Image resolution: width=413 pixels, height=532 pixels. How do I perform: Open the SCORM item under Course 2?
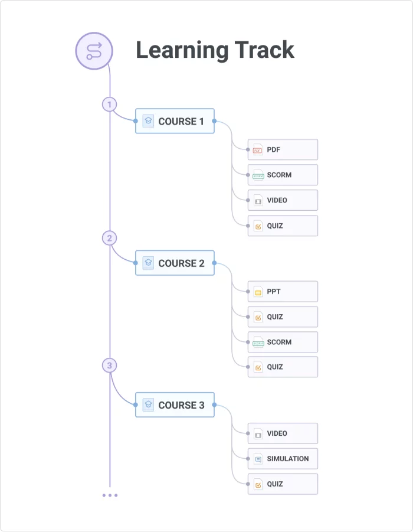tap(283, 342)
